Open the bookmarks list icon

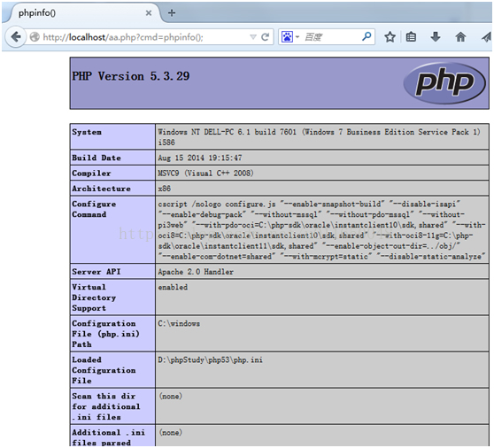click(411, 37)
